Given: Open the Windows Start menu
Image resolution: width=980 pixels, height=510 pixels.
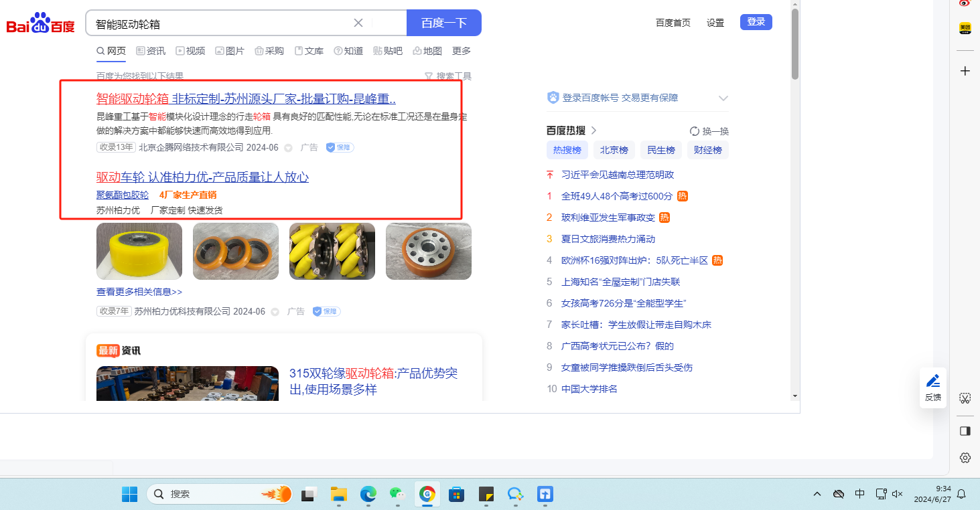Looking at the screenshot, I should (129, 495).
